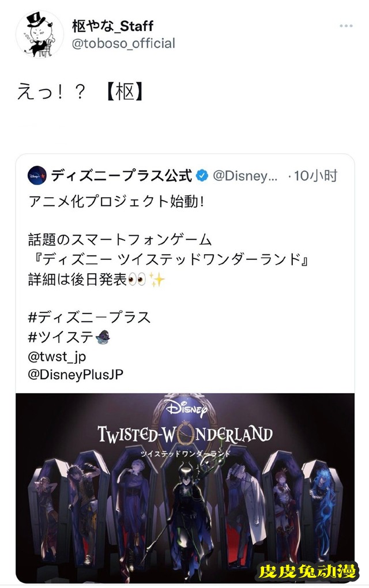Click the えっ!? 【枢】 tweet text

80,92
